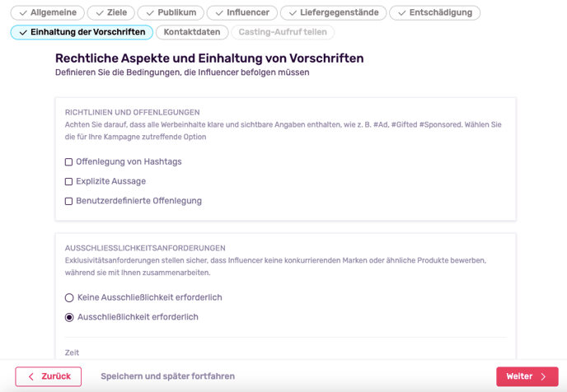
Task: Check the Explizite Aussage option
Action: pos(68,181)
